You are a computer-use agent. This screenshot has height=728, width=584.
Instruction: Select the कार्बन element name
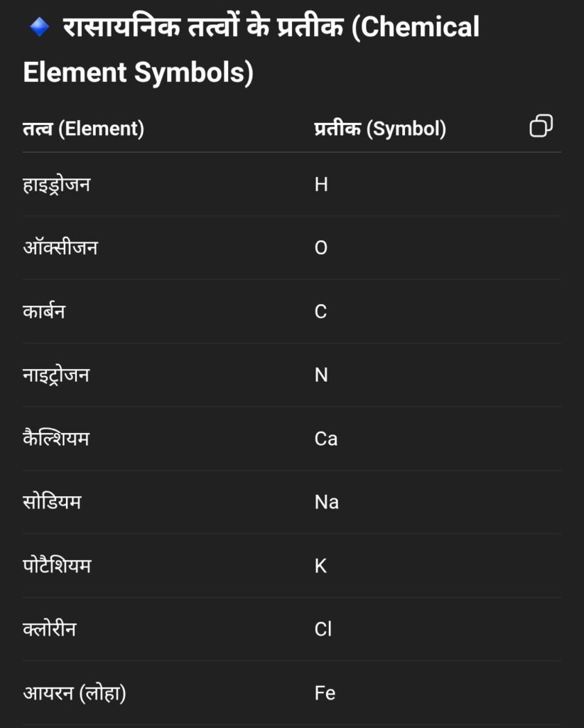point(44,311)
